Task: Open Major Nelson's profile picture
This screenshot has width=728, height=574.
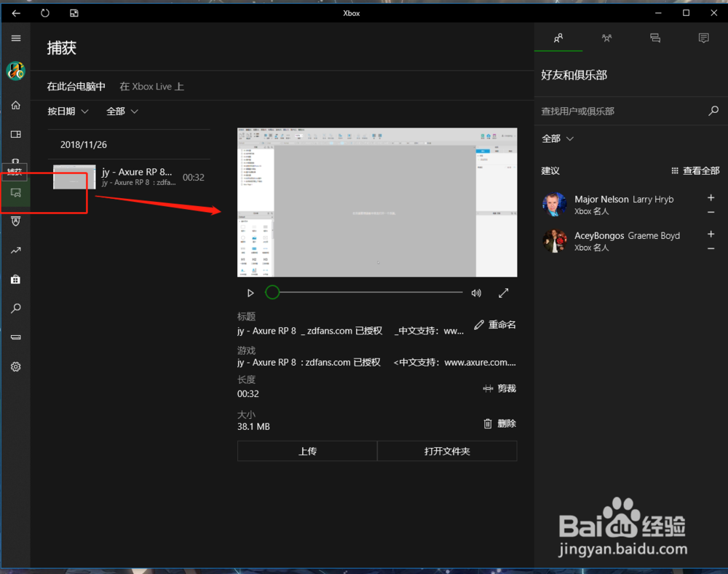Action: point(555,205)
